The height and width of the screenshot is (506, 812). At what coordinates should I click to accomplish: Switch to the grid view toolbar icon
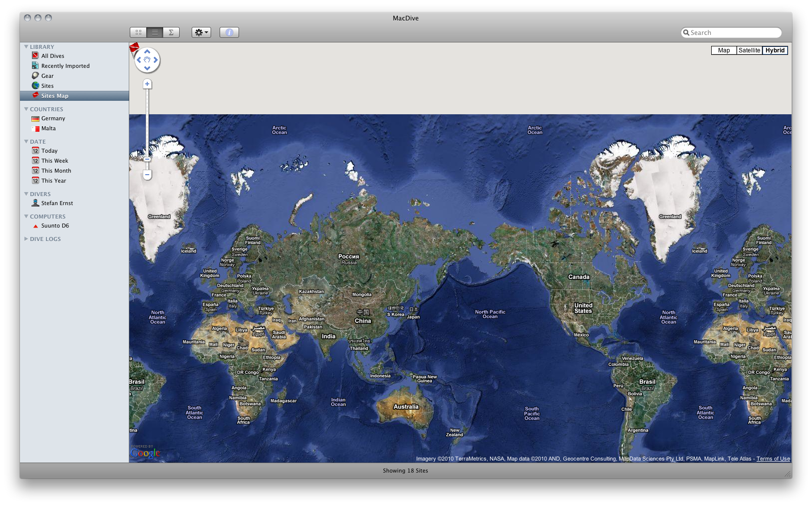(138, 32)
